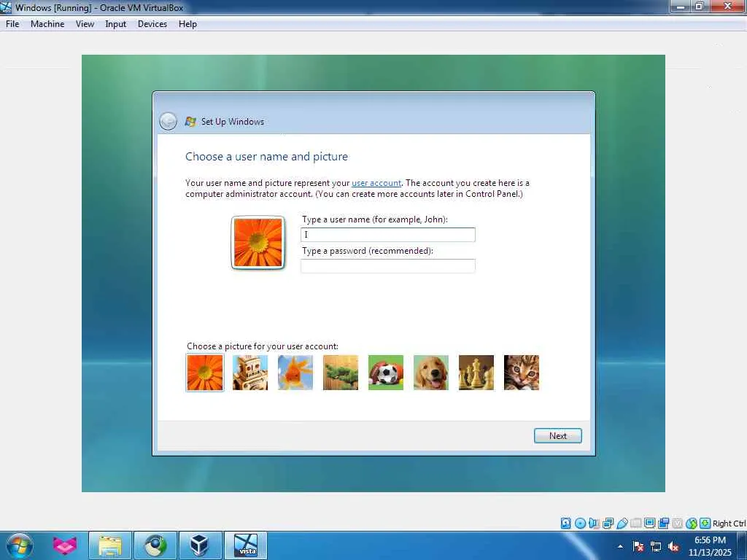Click the back arrow in Set Up Windows
Viewport: 747px width, 560px height.
coord(169,122)
